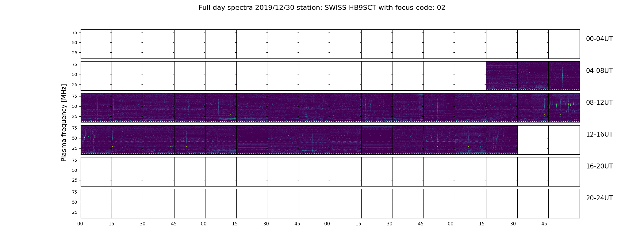Click the leftmost 00 tick on the time axis

pyautogui.click(x=80, y=224)
